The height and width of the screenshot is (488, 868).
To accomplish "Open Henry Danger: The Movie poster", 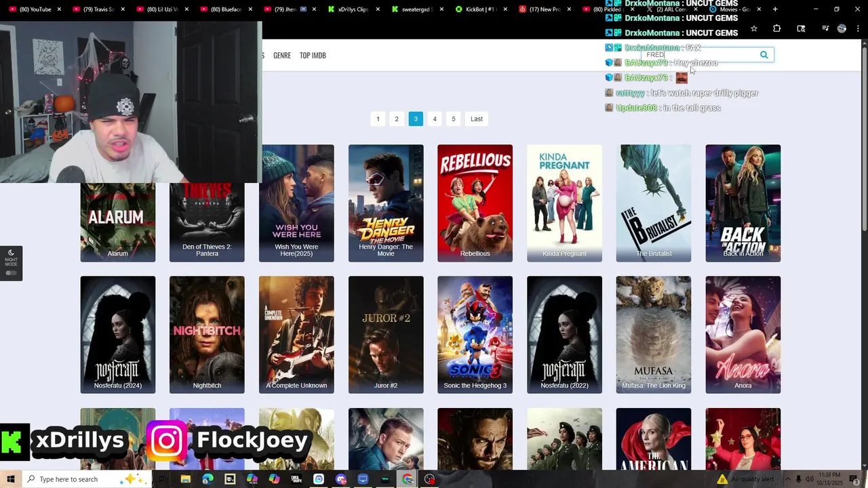I will [386, 203].
